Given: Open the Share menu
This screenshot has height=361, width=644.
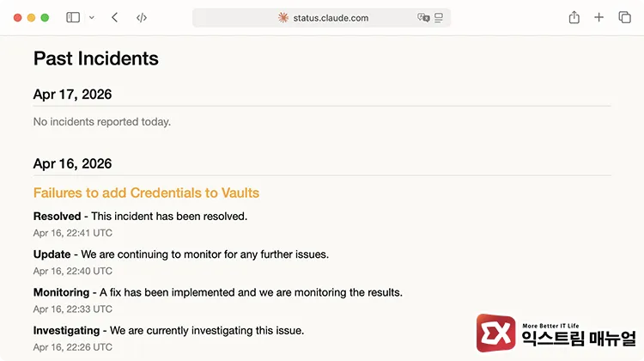Looking at the screenshot, I should 574,17.
